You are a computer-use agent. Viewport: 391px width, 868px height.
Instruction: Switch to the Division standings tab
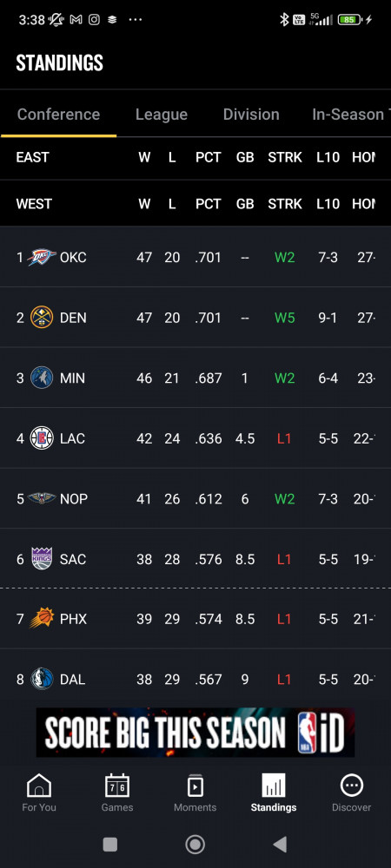tap(251, 114)
